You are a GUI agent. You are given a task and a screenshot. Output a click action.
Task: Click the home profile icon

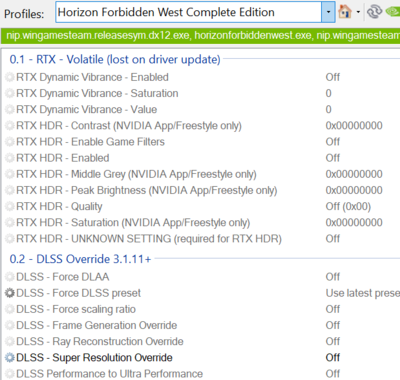[345, 12]
